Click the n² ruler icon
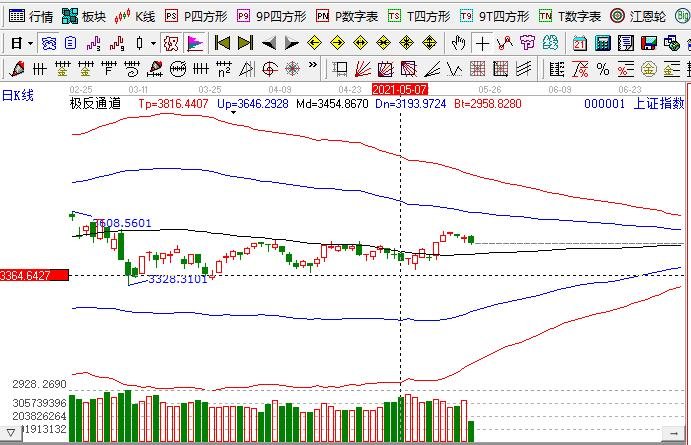The height and width of the screenshot is (445, 691). coord(224,69)
